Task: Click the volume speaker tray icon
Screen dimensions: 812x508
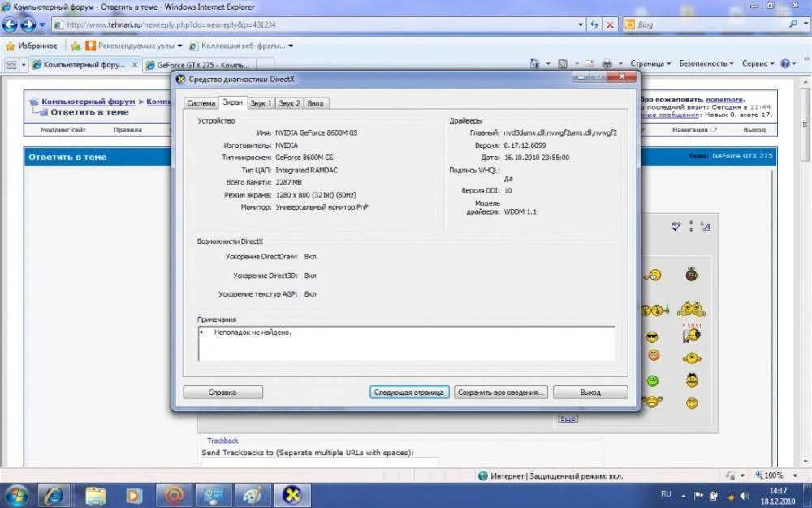Action: (x=745, y=496)
